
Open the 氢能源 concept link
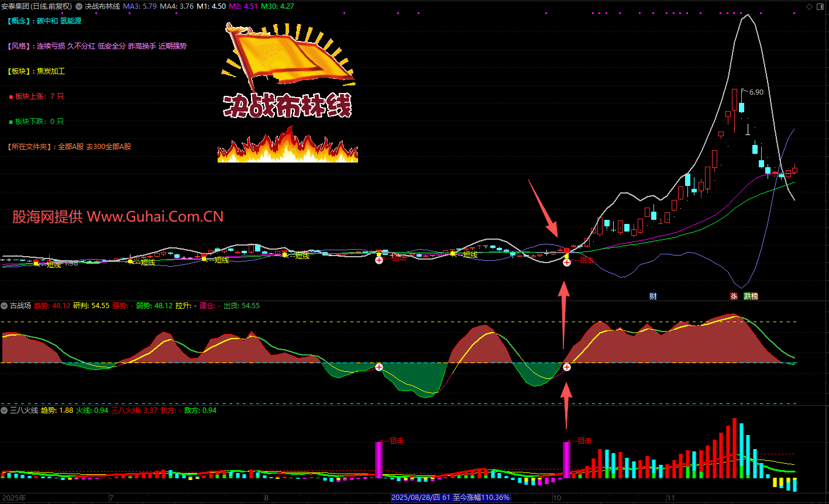click(x=71, y=21)
